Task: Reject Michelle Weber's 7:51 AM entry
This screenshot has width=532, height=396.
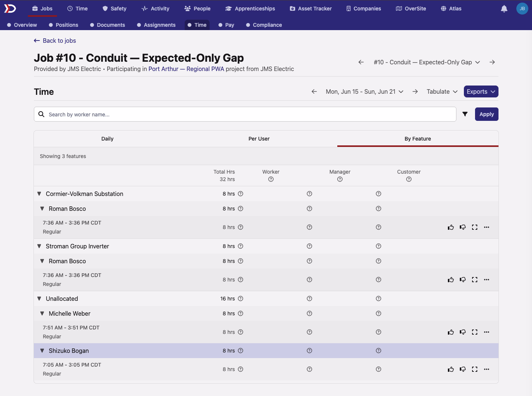Action: click(463, 332)
